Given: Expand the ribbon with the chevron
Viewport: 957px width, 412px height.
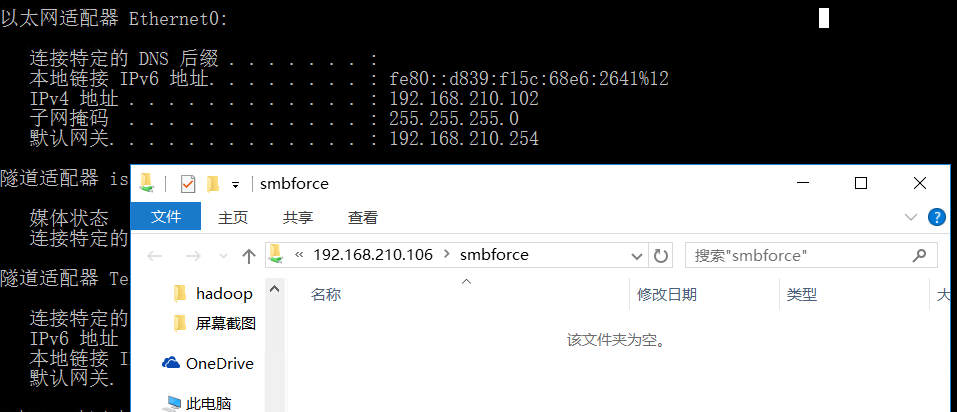Looking at the screenshot, I should click(910, 217).
